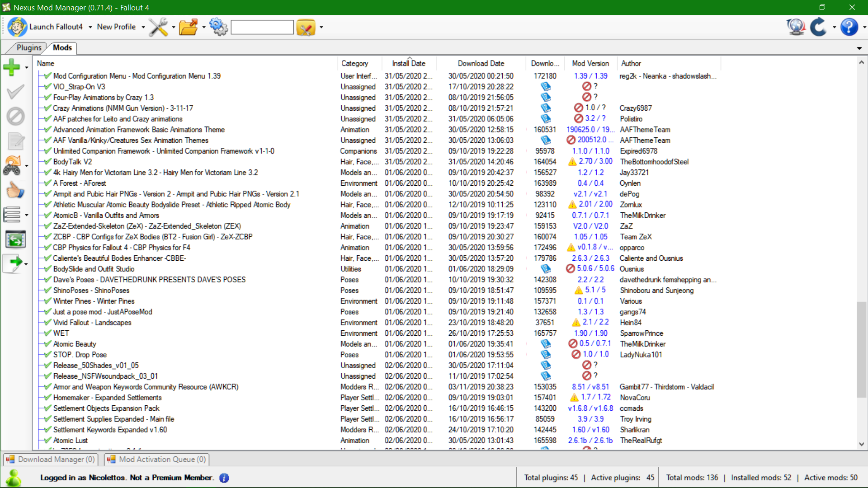Toggle checkmark for Mod Configuration Menu mod
This screenshot has height=488, width=868.
tap(48, 75)
